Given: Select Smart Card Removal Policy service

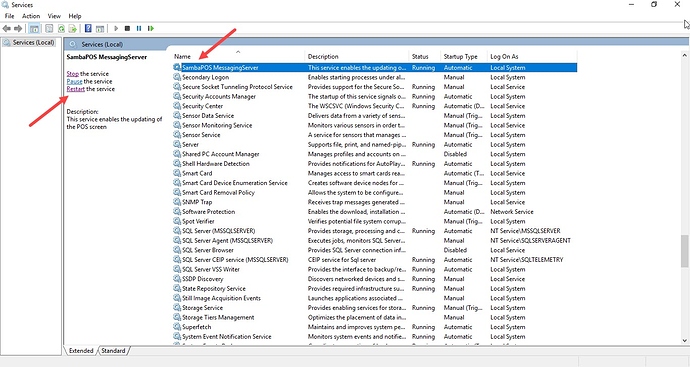Looking at the screenshot, I should (374, 193).
